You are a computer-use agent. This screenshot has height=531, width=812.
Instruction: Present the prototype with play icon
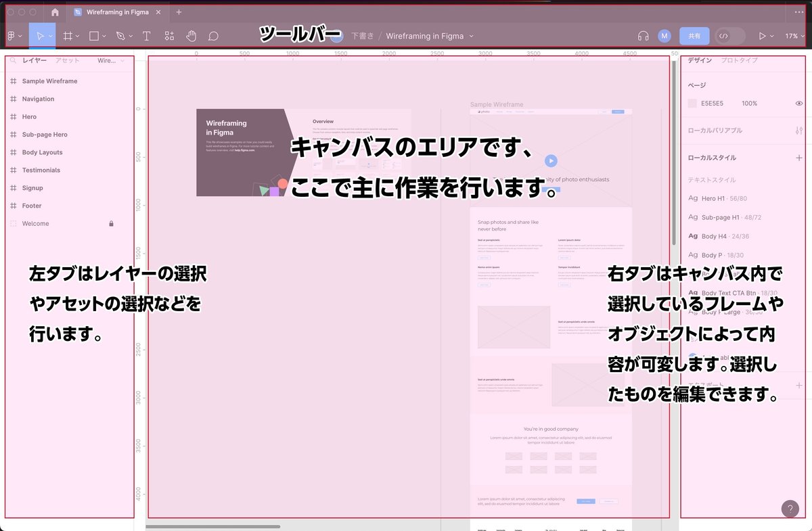[x=763, y=36]
